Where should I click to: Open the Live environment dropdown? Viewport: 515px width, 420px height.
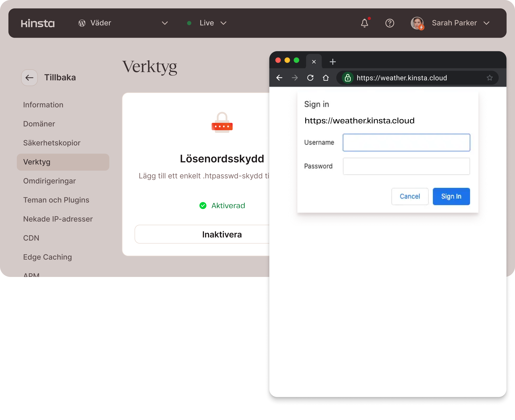tap(223, 23)
